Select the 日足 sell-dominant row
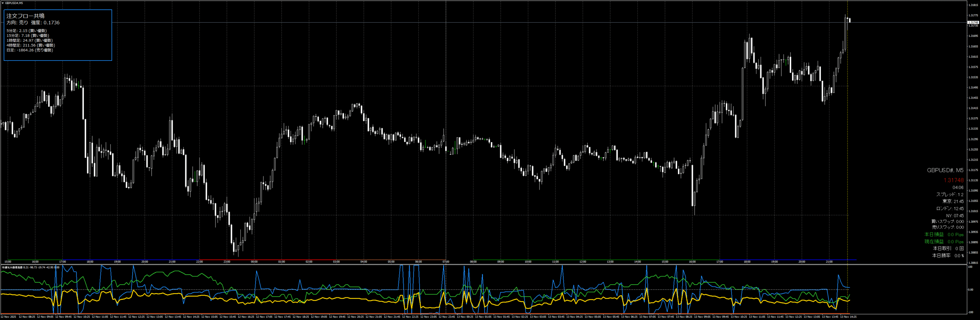The height and width of the screenshot is (320, 980). 29,50
